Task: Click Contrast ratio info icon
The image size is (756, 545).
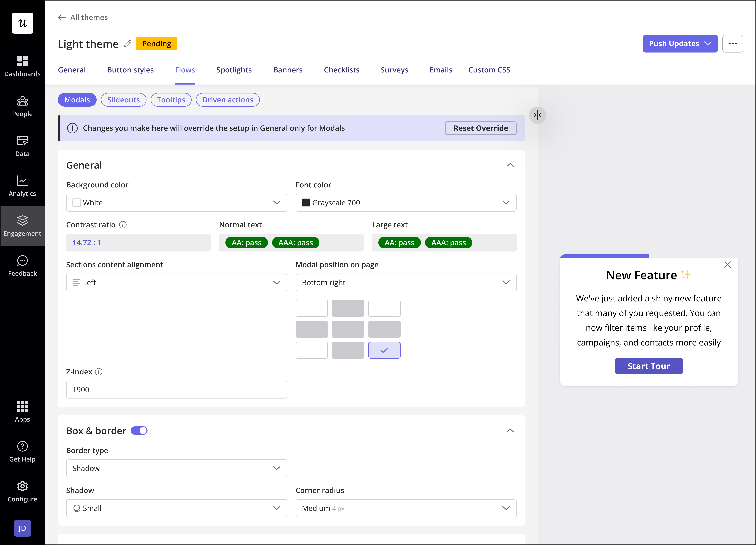Action: click(x=123, y=225)
